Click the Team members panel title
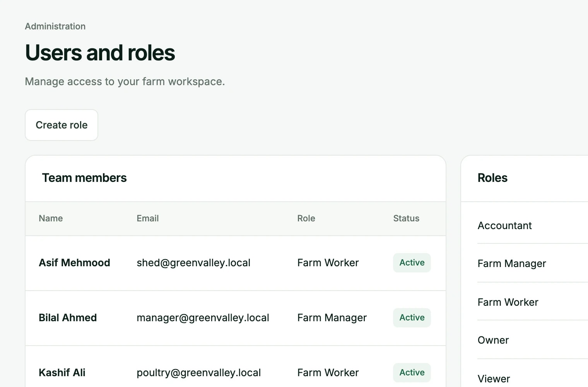 pyautogui.click(x=84, y=178)
